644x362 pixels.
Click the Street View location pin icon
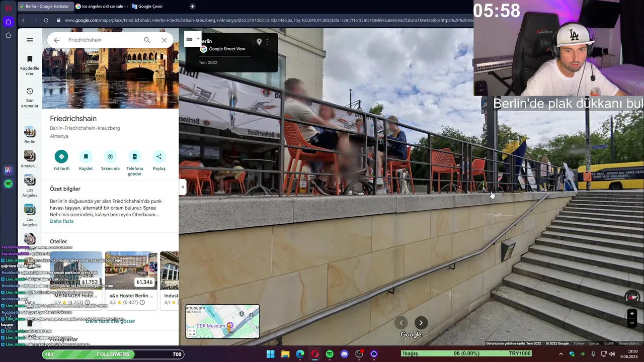coord(259,42)
